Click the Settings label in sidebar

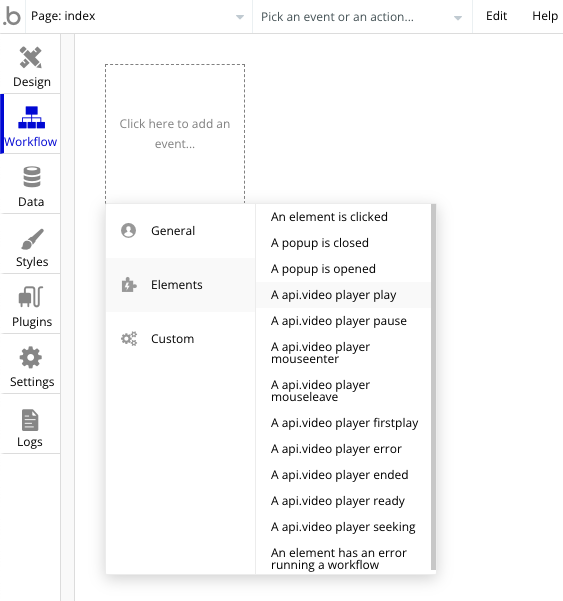pos(32,382)
